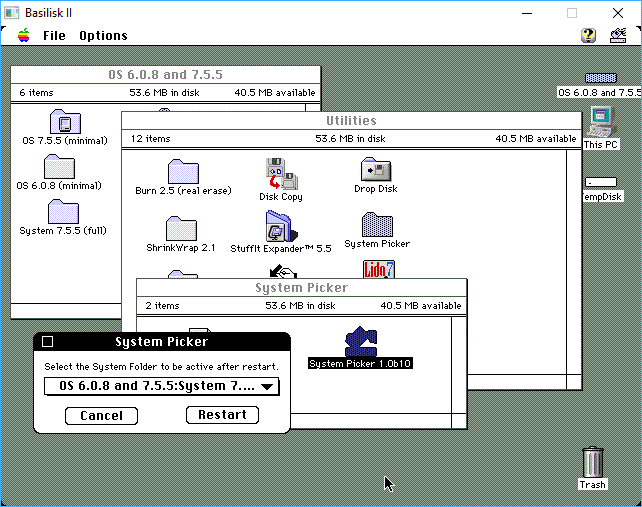Open the OS 7.5.5 (minimal) folder
The width and height of the screenshot is (642, 507).
[x=65, y=122]
